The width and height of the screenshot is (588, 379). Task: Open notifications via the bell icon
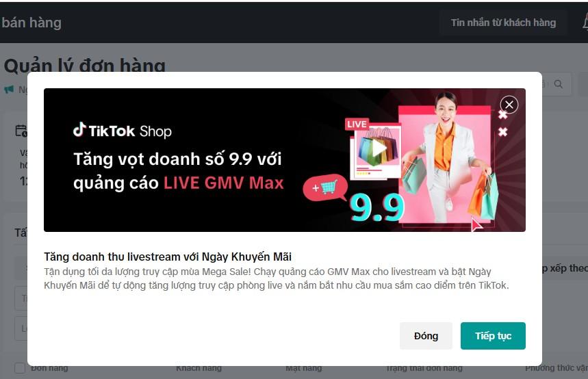[x=585, y=21]
